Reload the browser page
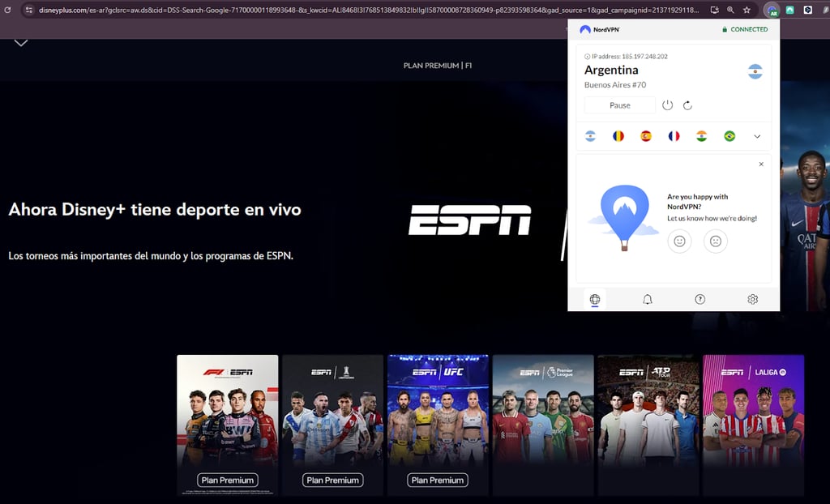Image resolution: width=830 pixels, height=504 pixels. click(7, 10)
